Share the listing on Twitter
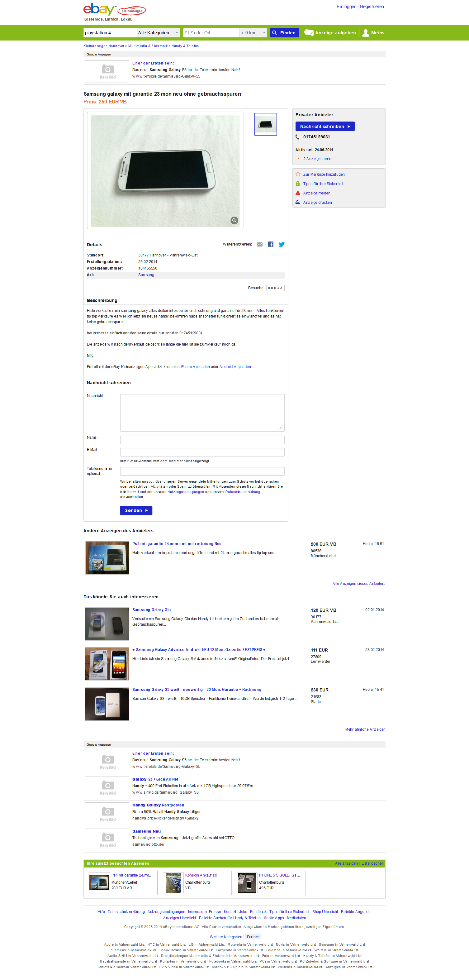The image size is (469, 980). pyautogui.click(x=281, y=245)
